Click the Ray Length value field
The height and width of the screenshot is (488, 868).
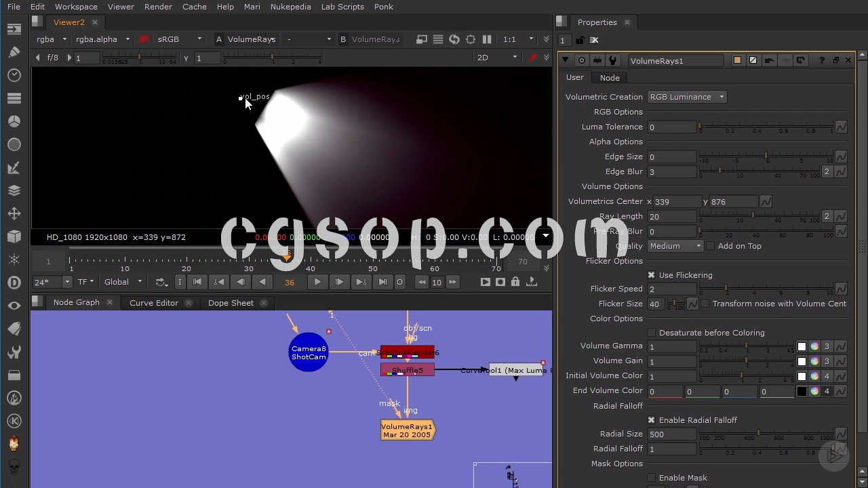point(673,216)
